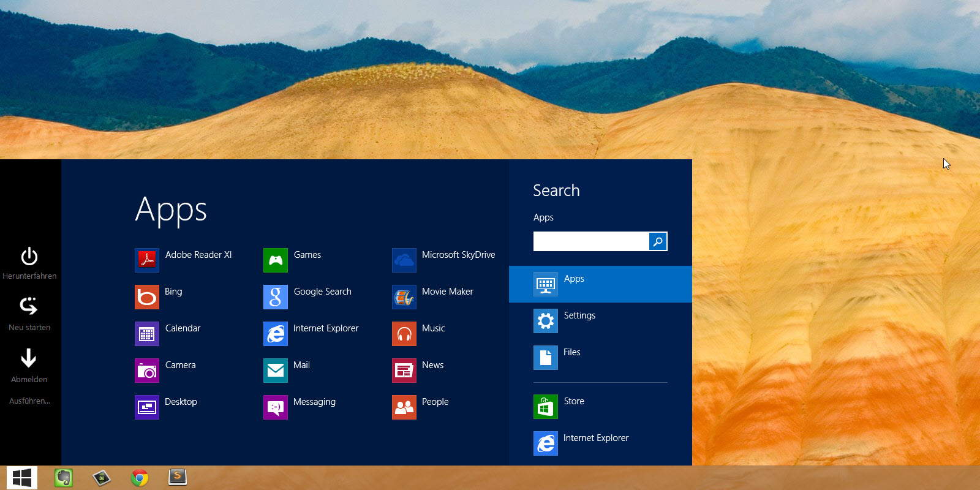The height and width of the screenshot is (490, 980).
Task: Click the Movie Maker label
Action: coord(447,292)
